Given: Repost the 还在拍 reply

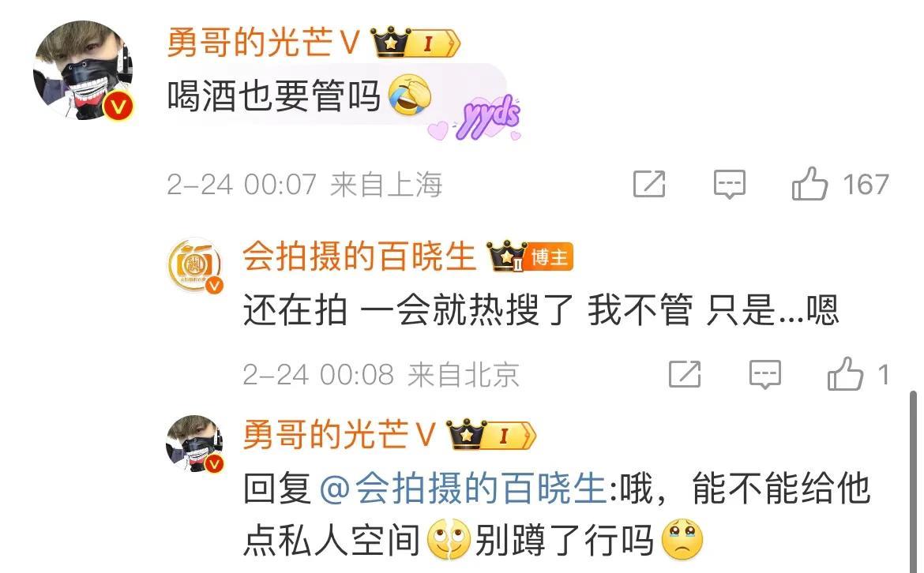Looking at the screenshot, I should (x=685, y=374).
